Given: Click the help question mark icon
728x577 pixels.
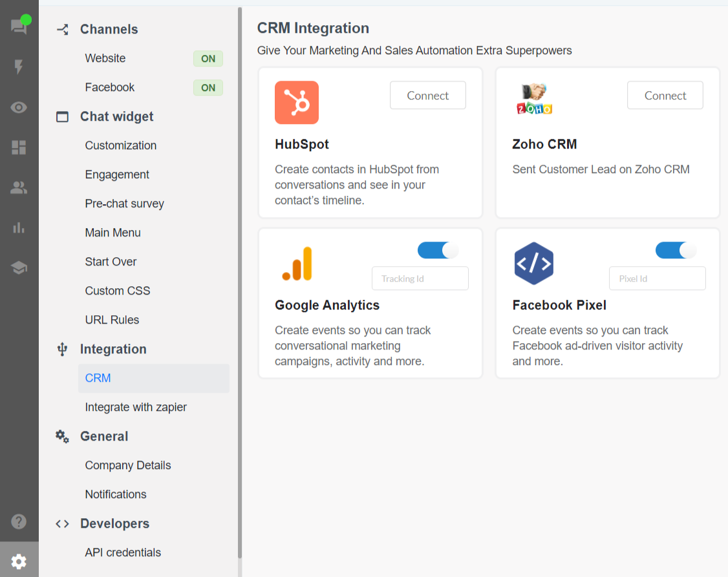Looking at the screenshot, I should (19, 521).
